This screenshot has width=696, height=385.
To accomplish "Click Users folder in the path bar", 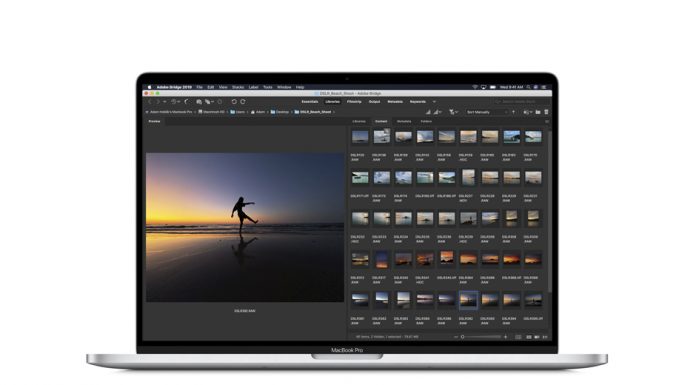I will tap(237, 112).
